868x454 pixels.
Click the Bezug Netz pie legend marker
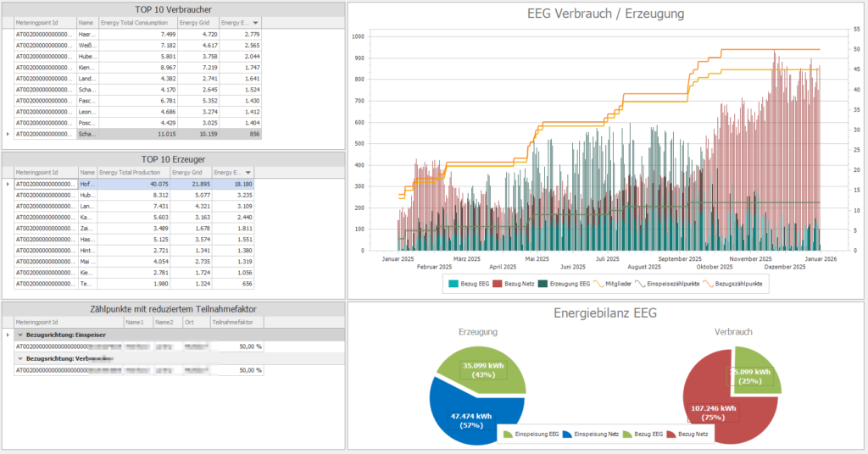673,435
